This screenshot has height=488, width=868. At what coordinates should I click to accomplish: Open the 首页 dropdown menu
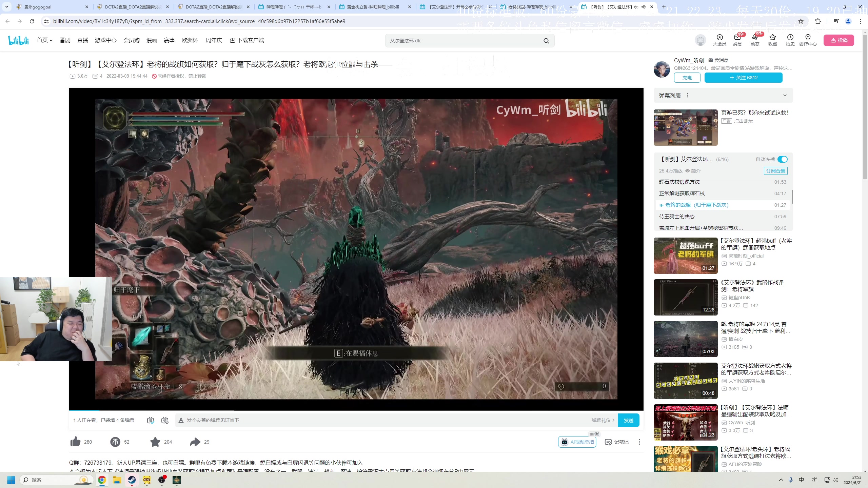click(x=45, y=40)
